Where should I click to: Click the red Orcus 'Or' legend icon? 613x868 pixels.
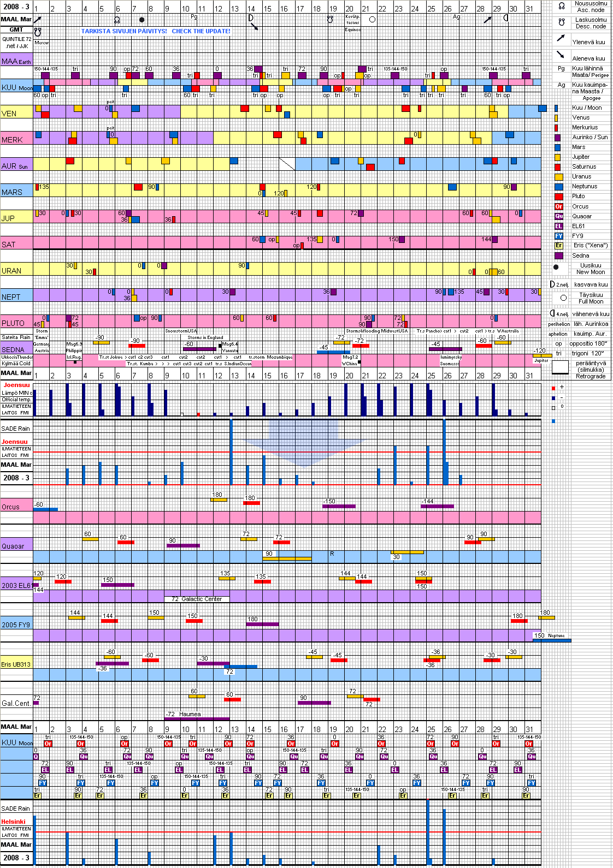pyautogui.click(x=558, y=206)
